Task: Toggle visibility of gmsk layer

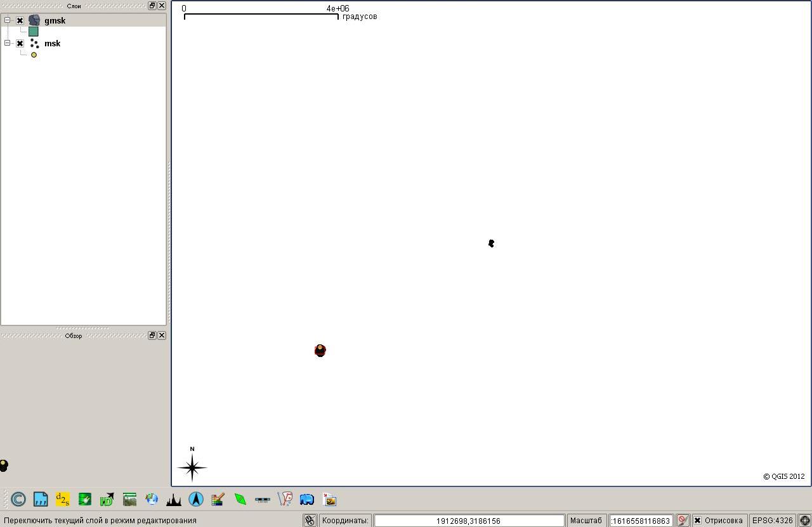Action: coord(20,21)
